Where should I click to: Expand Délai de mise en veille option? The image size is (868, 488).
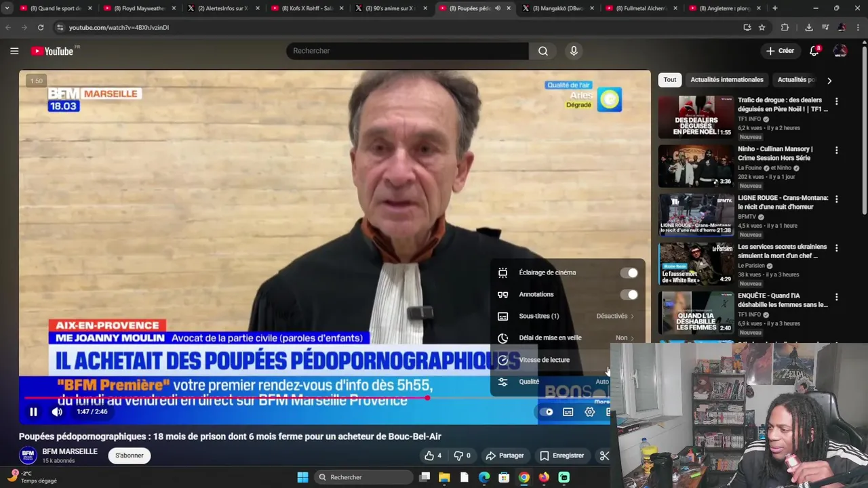pos(568,338)
